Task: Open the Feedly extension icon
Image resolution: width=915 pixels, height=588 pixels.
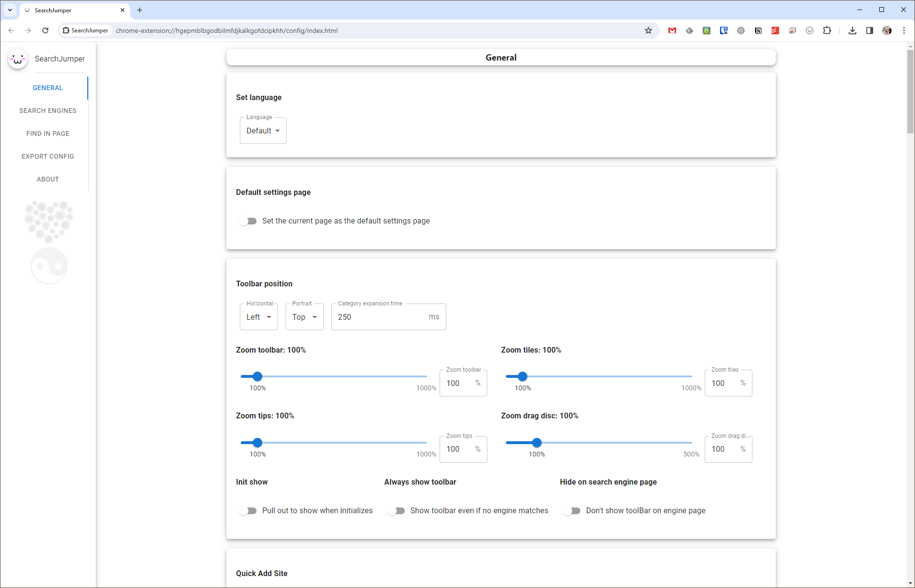Action: coord(689,30)
